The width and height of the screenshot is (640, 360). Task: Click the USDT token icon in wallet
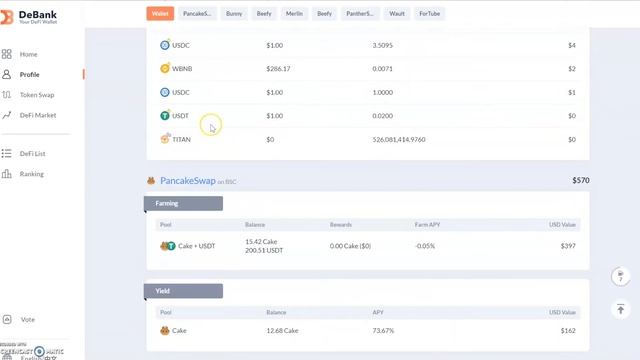pyautogui.click(x=164, y=116)
